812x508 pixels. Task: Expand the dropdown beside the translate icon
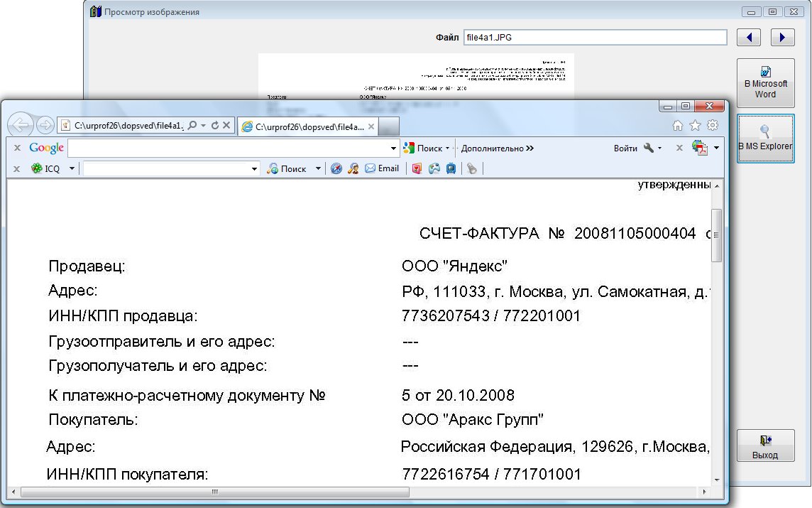[x=716, y=148]
